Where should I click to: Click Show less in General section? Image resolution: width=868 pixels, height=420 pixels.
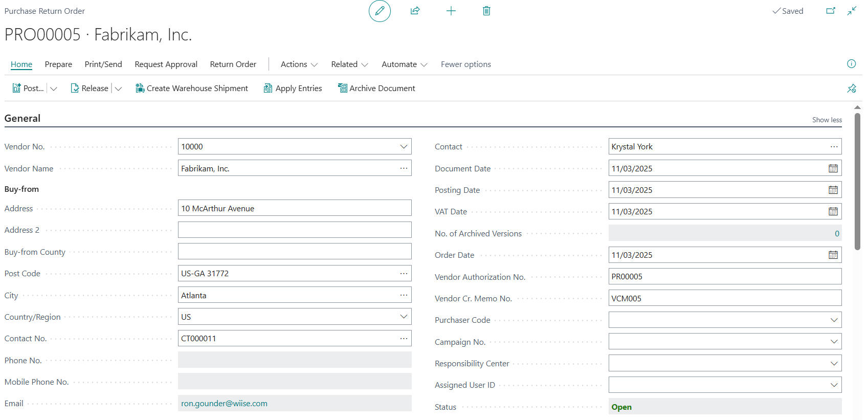click(827, 120)
